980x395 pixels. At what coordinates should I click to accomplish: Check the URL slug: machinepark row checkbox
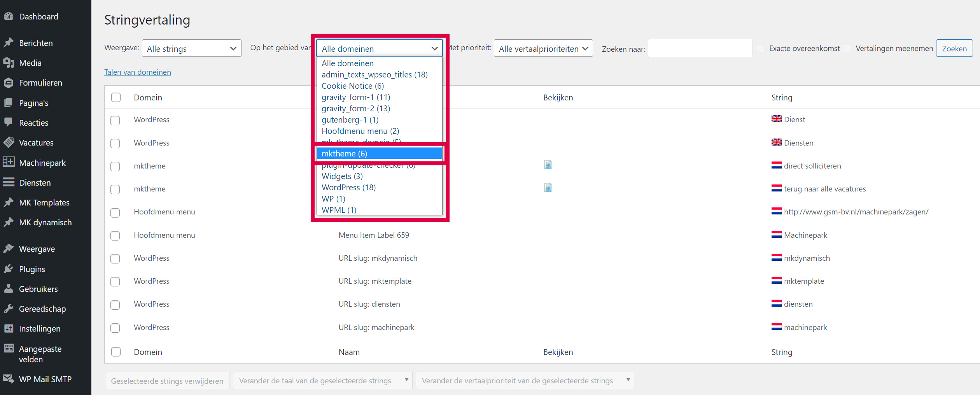115,328
